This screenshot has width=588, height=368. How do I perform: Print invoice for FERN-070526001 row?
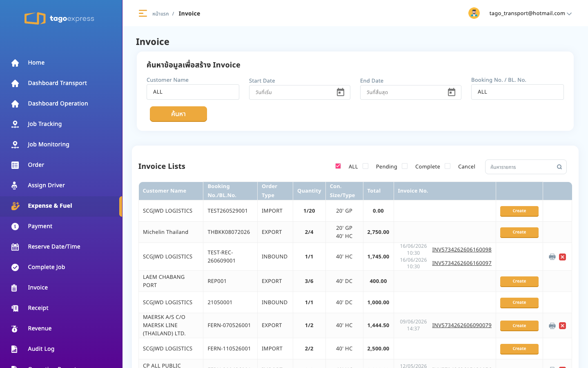(x=552, y=326)
